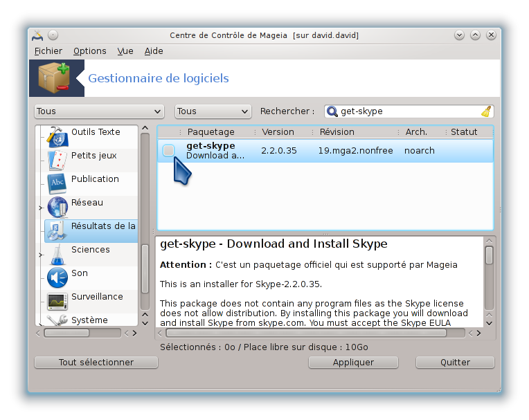Click the Appliquer button
This screenshot has height=420, width=529.
point(353,363)
